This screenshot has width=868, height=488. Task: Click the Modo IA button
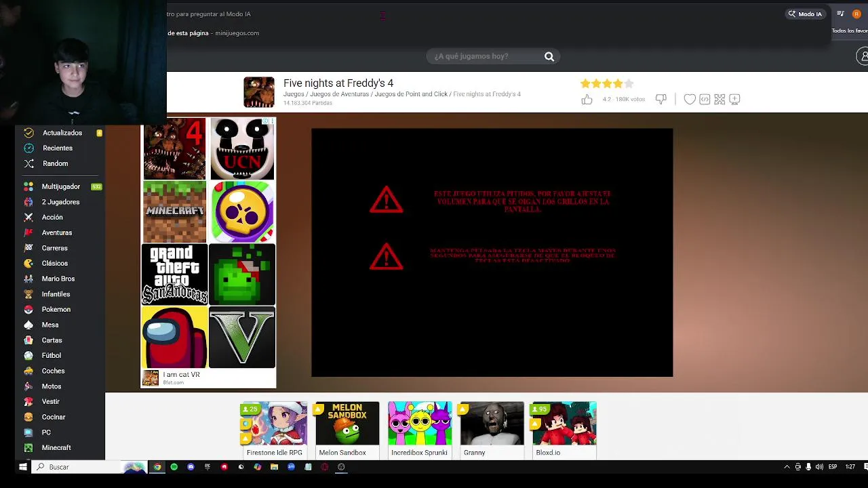click(x=805, y=14)
